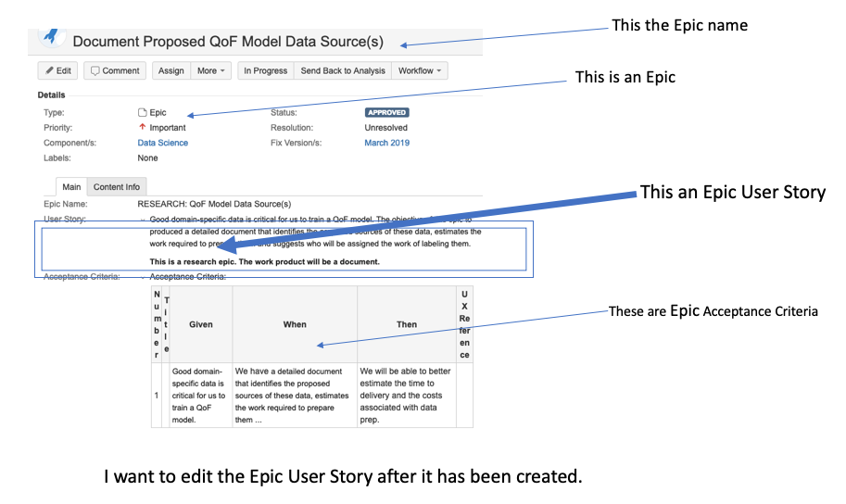Image resolution: width=846 pixels, height=504 pixels.
Task: Click the Epic Name value text
Action: click(x=214, y=204)
